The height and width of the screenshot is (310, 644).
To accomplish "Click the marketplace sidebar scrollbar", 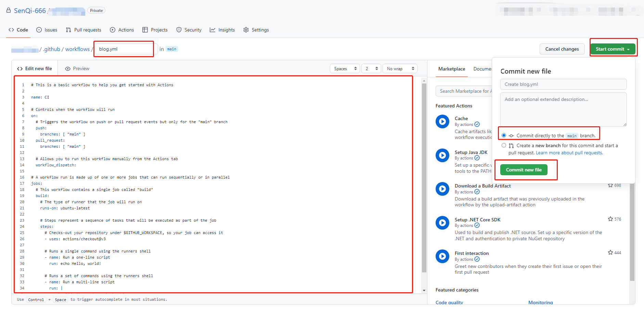I will click(632, 233).
